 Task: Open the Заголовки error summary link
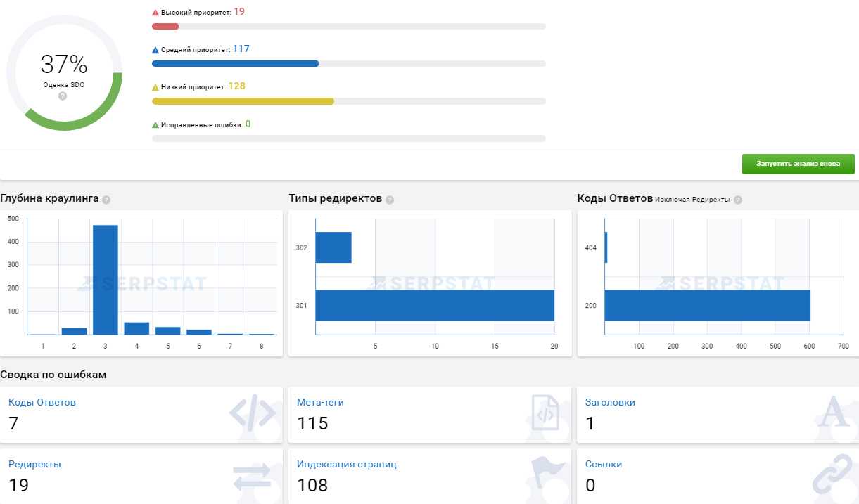click(x=610, y=403)
